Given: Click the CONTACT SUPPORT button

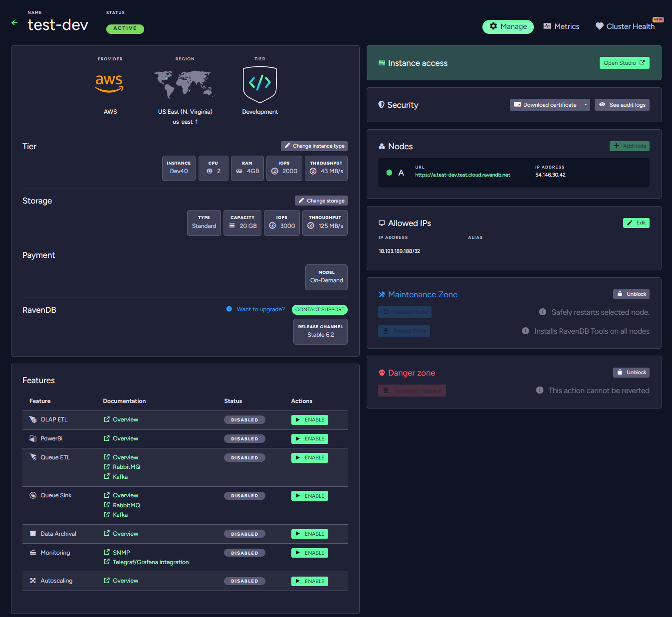Looking at the screenshot, I should click(x=320, y=310).
